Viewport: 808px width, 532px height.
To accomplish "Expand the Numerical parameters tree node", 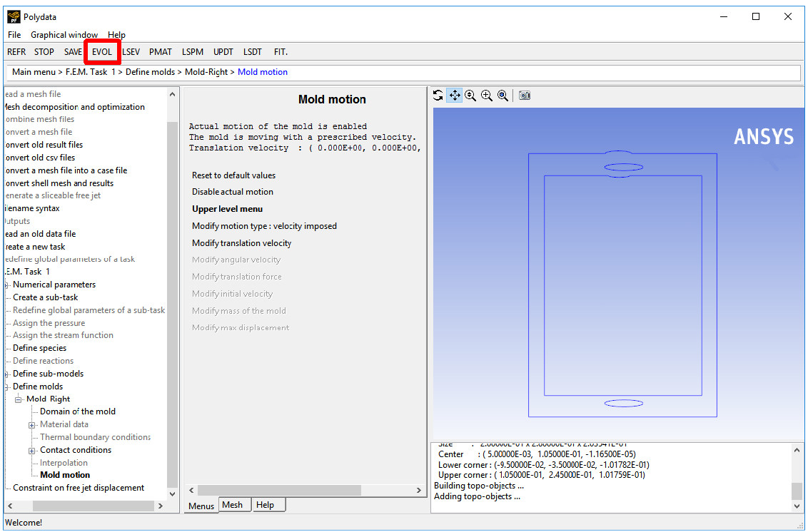I will coord(6,285).
